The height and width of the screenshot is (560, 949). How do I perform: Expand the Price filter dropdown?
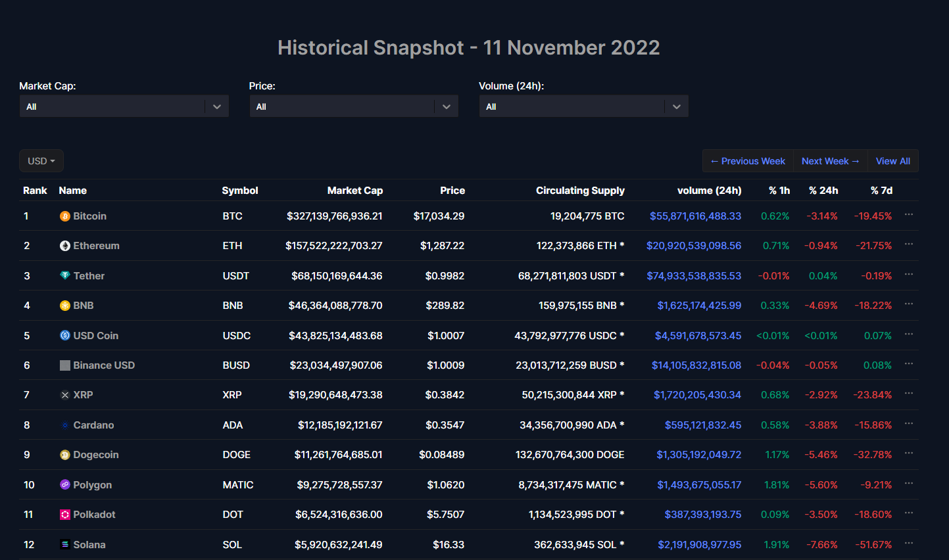(353, 106)
